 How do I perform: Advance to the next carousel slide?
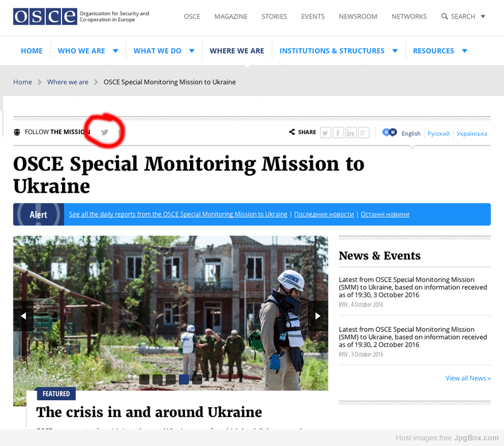click(x=318, y=316)
